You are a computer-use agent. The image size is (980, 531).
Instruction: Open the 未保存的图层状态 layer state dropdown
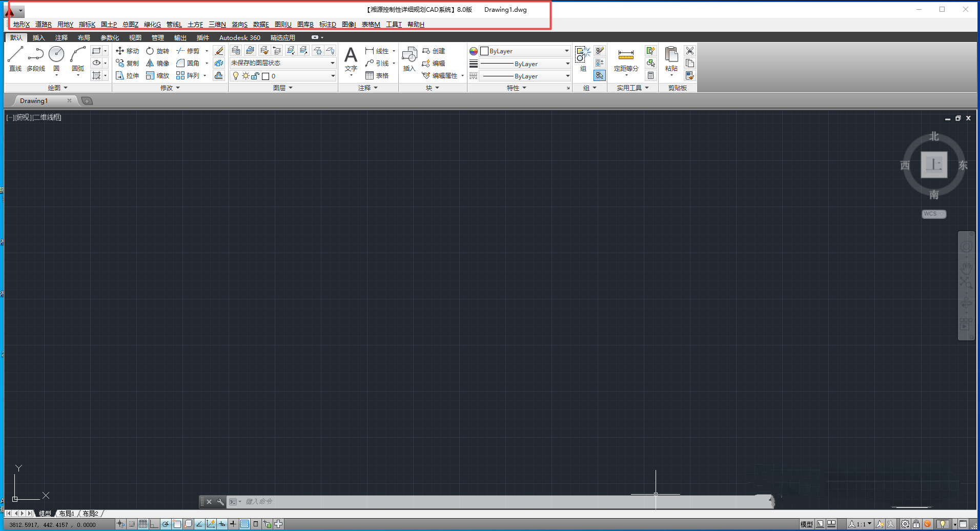coord(282,63)
